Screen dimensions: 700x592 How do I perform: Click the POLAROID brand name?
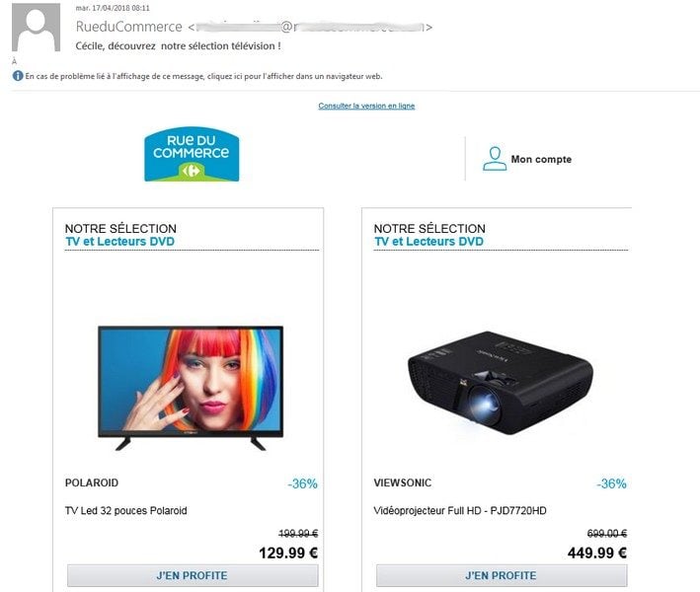coord(92,482)
